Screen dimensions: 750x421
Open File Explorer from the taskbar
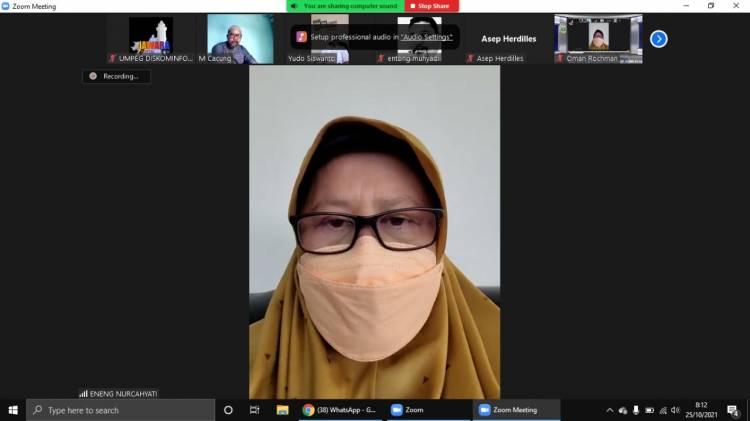pyautogui.click(x=282, y=410)
